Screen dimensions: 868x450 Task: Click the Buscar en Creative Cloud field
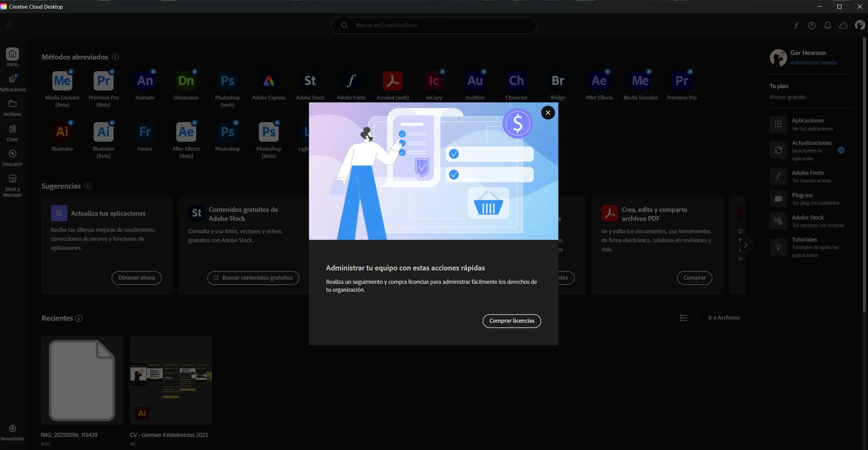click(x=433, y=25)
